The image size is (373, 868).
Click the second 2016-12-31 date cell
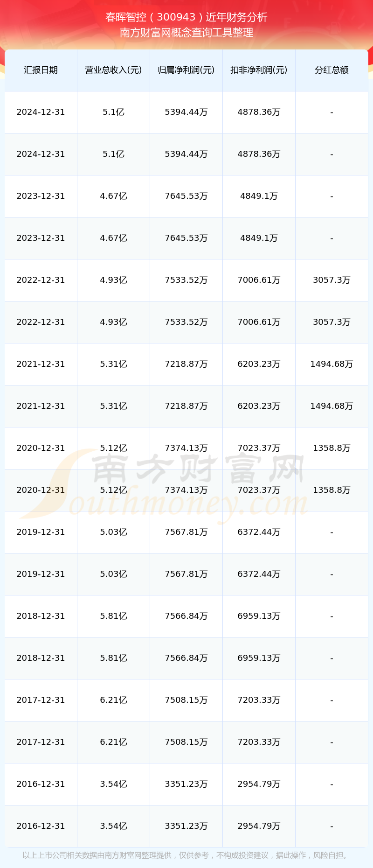41,826
